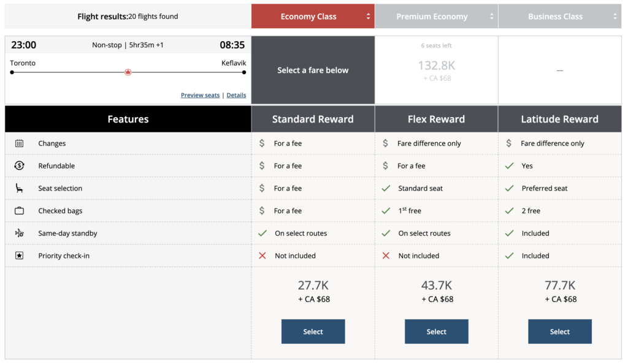Click the green checkmark next to Latitude's 2 free bags
Viewport: 628px width, 364px height.
pyautogui.click(x=508, y=211)
